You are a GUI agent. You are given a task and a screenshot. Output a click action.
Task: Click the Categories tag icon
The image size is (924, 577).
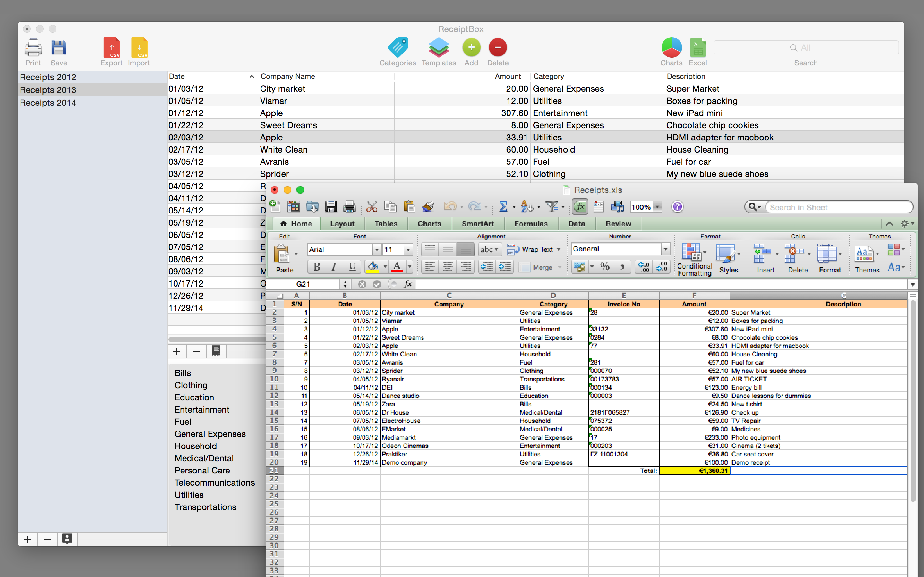398,48
